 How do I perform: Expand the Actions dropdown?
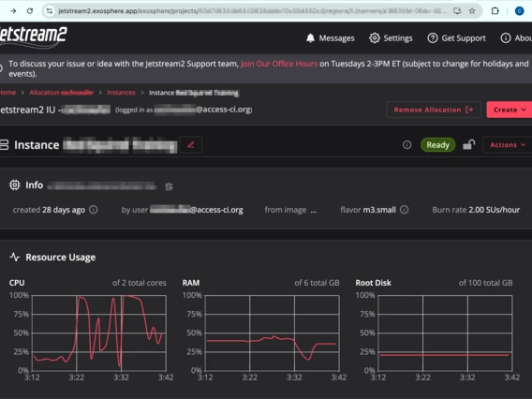click(508, 145)
